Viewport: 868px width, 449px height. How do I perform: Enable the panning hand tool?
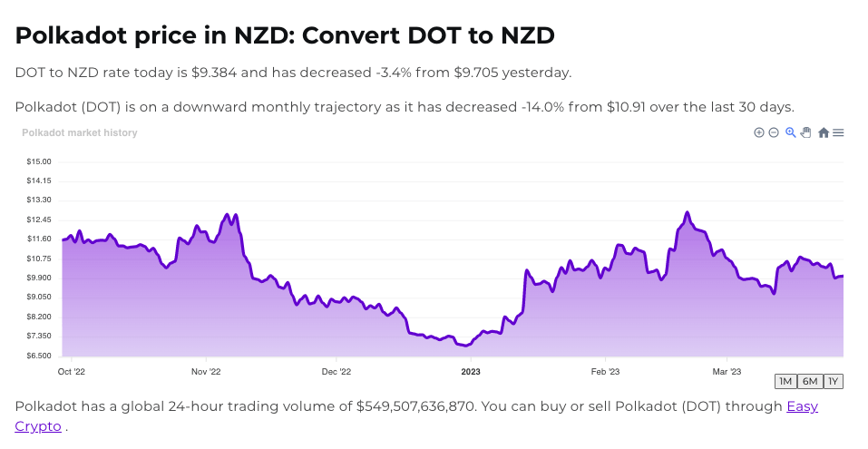pos(805,132)
